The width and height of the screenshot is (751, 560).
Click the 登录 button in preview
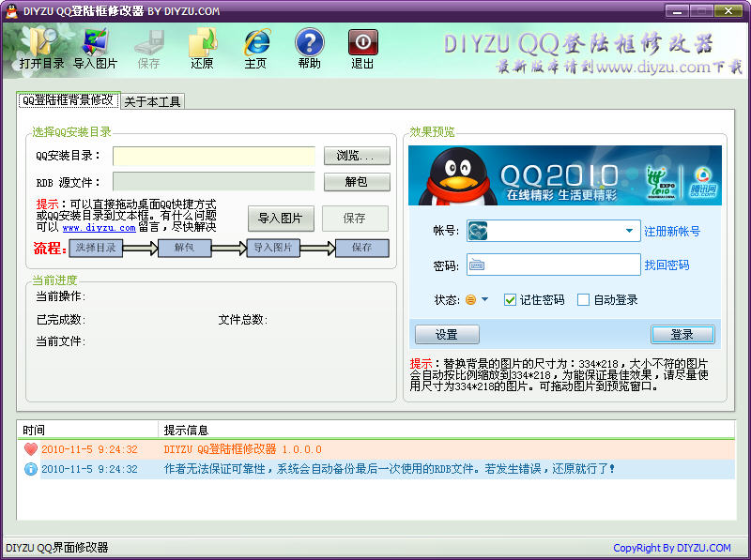(682, 335)
